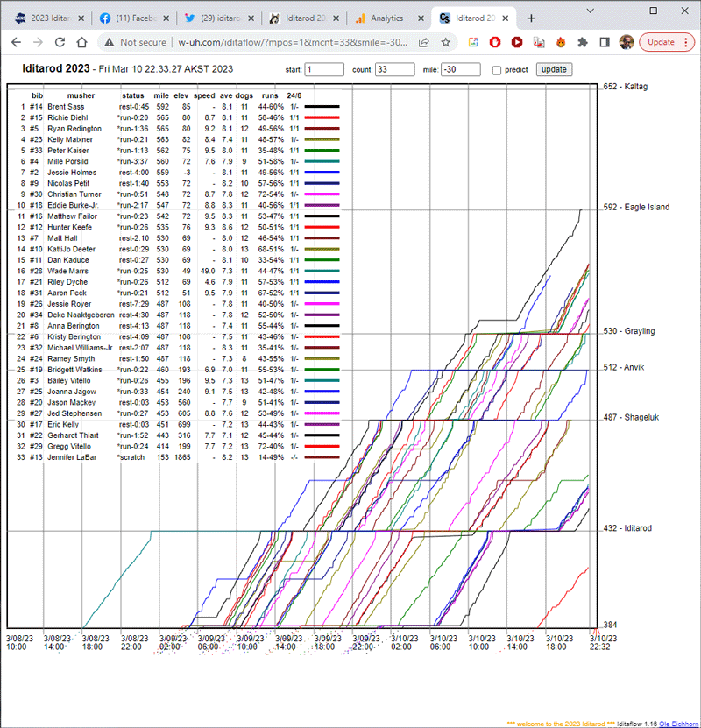Click the Iditarod 2023 page title
The image size is (701, 728).
(x=56, y=68)
